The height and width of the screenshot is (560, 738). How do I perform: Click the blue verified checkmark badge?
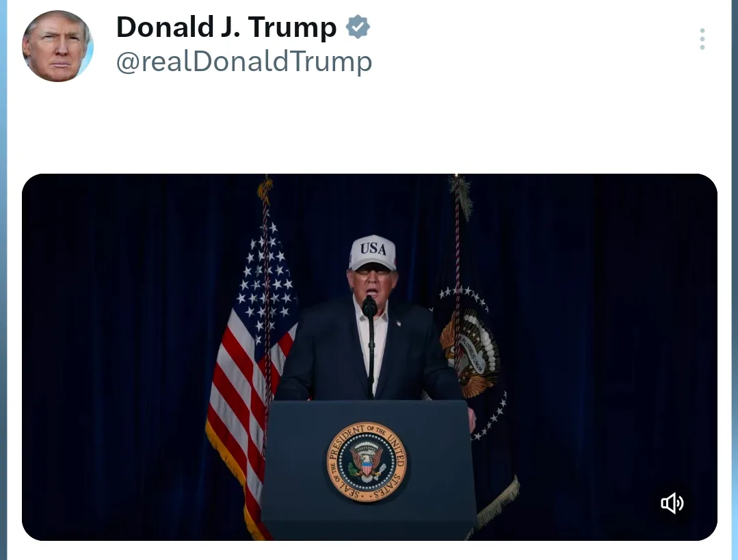click(x=358, y=27)
